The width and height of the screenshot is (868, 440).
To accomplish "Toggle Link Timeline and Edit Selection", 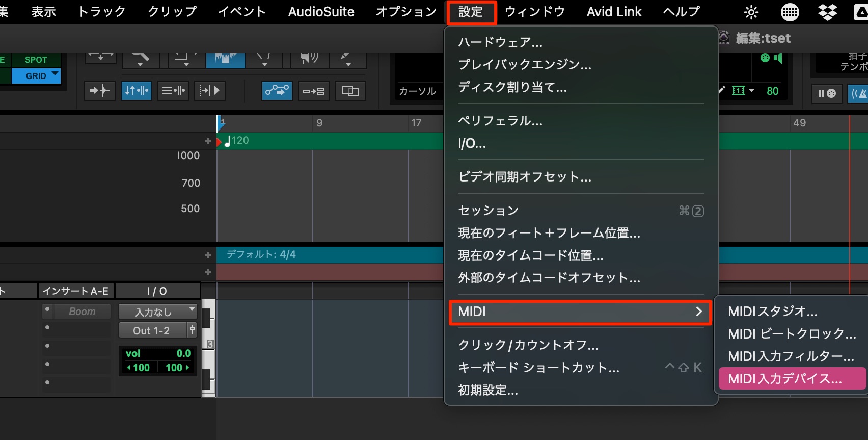I will (137, 91).
